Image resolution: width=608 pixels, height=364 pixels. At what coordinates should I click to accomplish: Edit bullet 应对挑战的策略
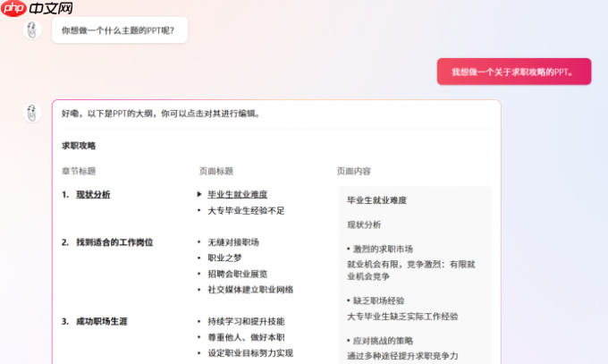[383, 341]
